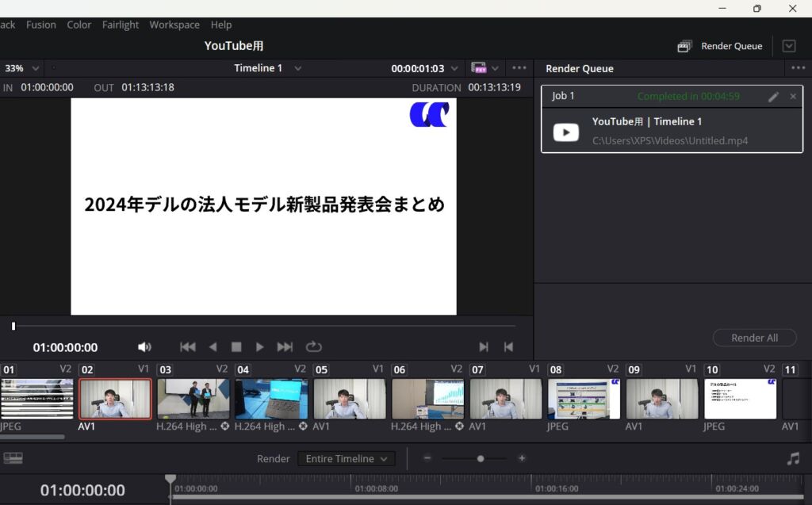Select clip 08 JPEG thumbnail
The image size is (812, 505).
click(584, 399)
